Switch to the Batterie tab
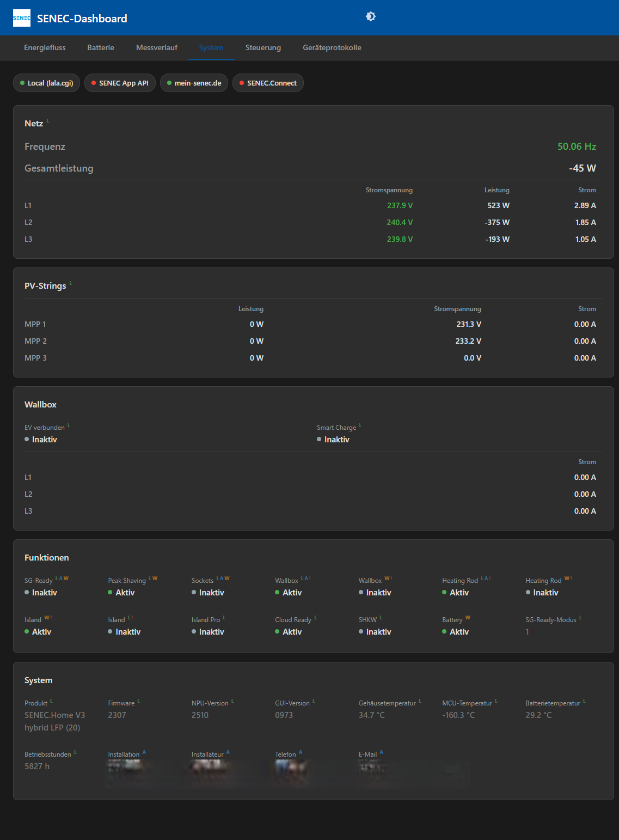619x840 pixels. [101, 48]
